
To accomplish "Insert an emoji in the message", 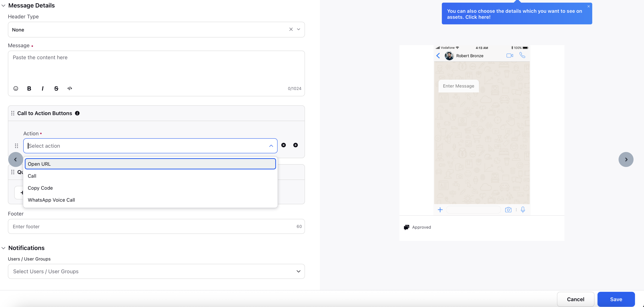I will pyautogui.click(x=16, y=88).
